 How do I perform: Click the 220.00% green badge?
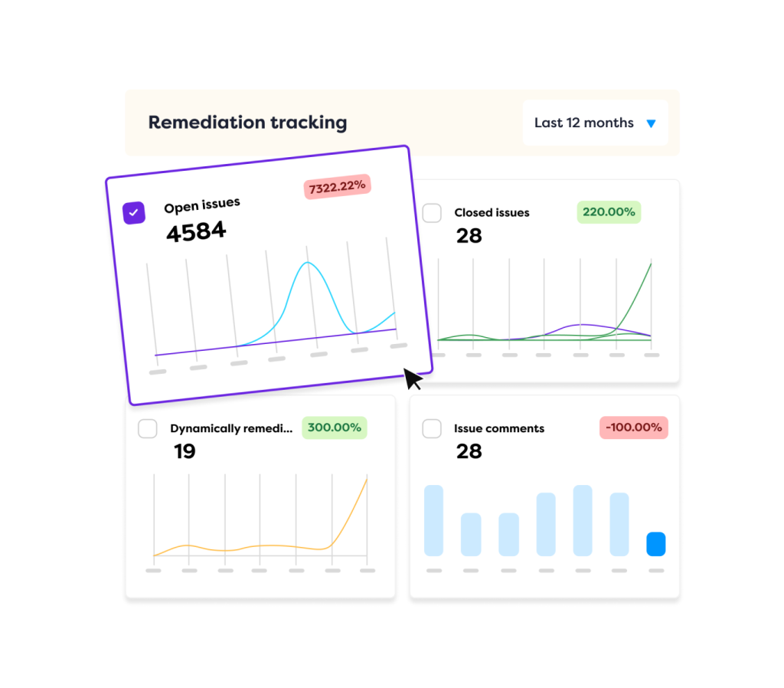coord(609,212)
